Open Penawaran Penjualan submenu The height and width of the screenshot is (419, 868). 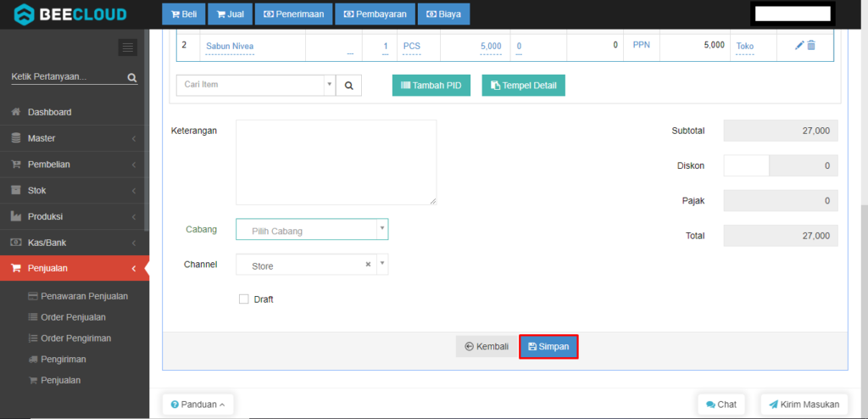[77, 296]
